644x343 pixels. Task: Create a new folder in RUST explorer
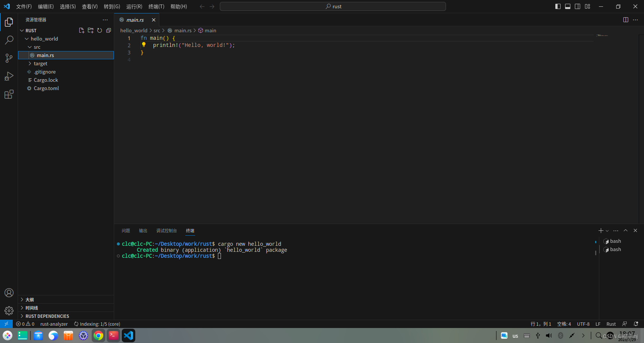[91, 30]
